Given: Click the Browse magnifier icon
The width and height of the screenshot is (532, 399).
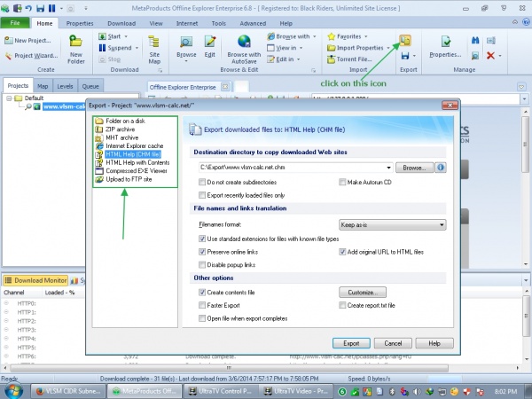Looking at the screenshot, I should pyautogui.click(x=186, y=42).
